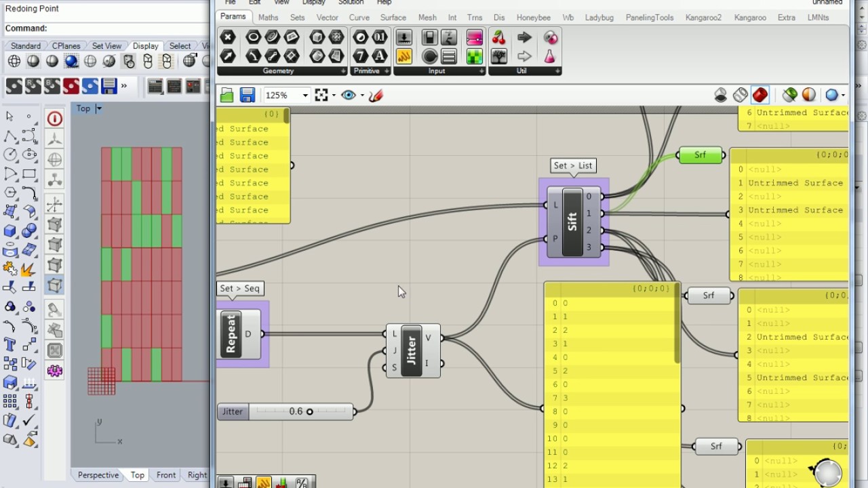Open the Display menu in Grasshopper
The width and height of the screenshot is (868, 488).
pyautogui.click(x=313, y=3)
